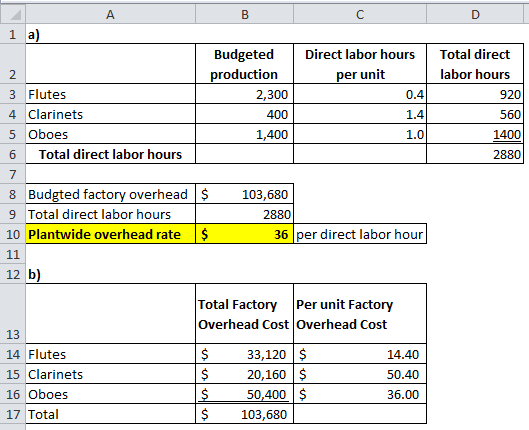529x430 pixels.
Task: Click 'Budgted factory overhead' label
Action: (110, 194)
